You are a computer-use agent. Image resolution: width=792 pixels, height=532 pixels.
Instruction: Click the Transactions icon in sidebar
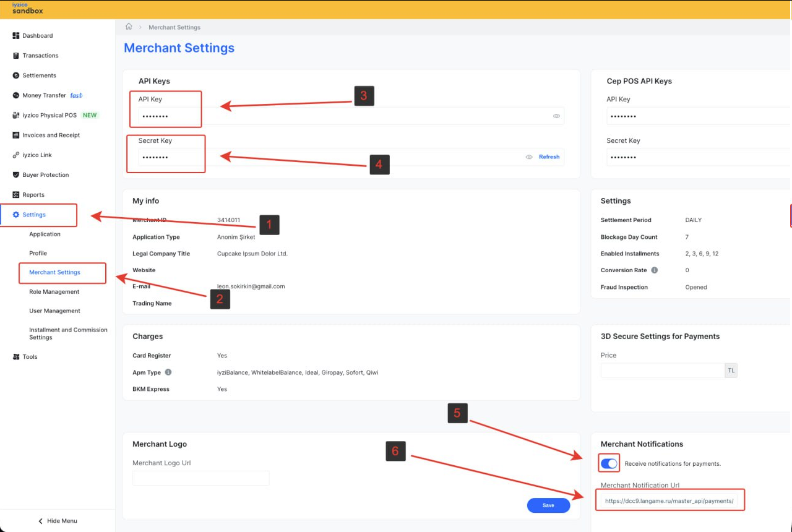point(16,56)
